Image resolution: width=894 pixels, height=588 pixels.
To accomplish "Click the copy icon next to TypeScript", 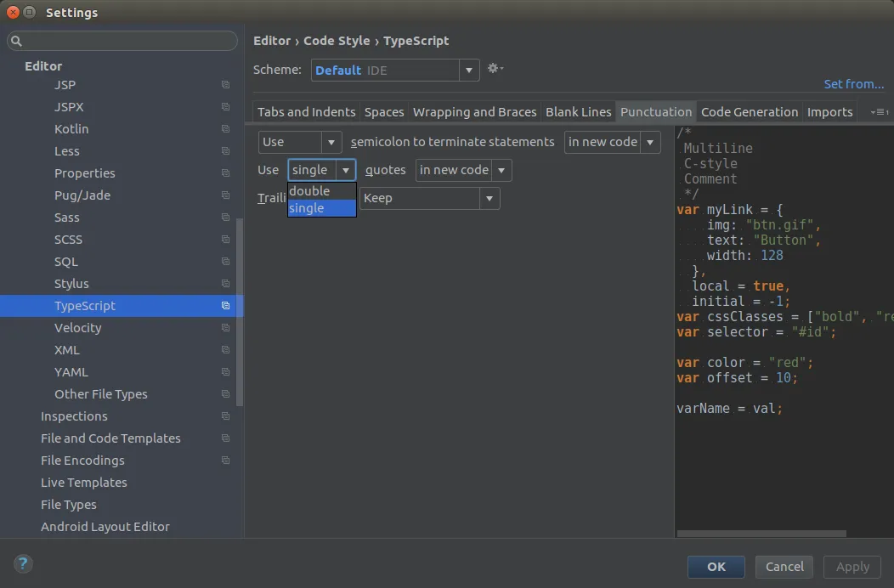I will pos(225,306).
